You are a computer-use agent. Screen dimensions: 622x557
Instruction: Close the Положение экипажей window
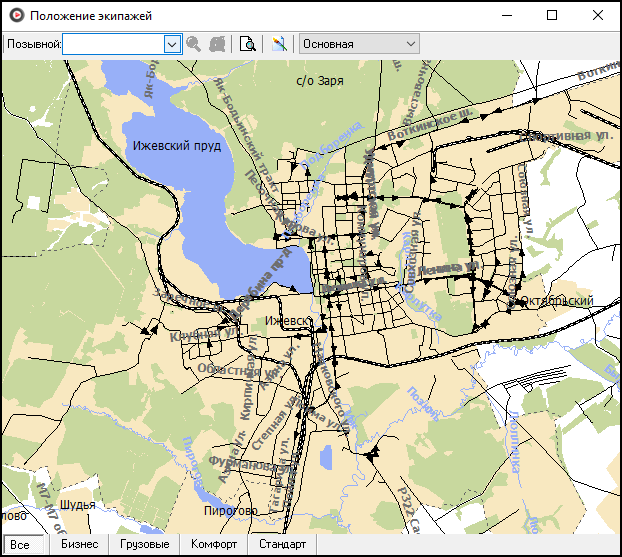coord(598,16)
